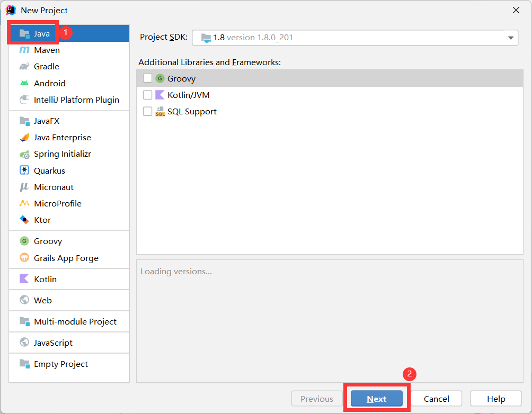Select the Android robot icon
This screenshot has width=532, height=414.
(24, 83)
